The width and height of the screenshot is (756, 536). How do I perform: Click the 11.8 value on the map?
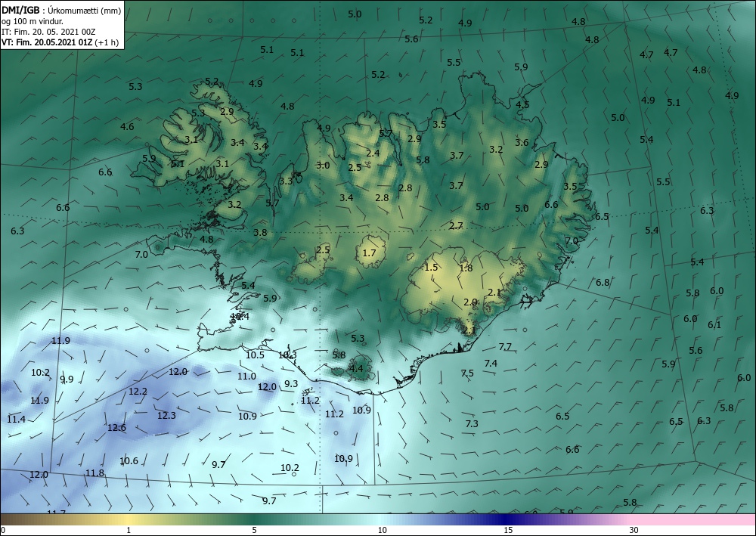point(94,472)
